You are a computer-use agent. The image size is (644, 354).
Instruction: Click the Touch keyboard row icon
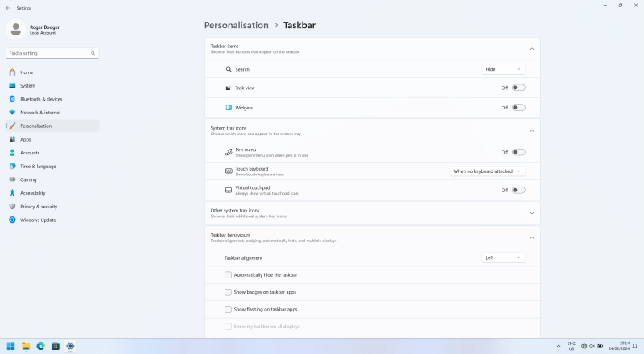pos(229,171)
